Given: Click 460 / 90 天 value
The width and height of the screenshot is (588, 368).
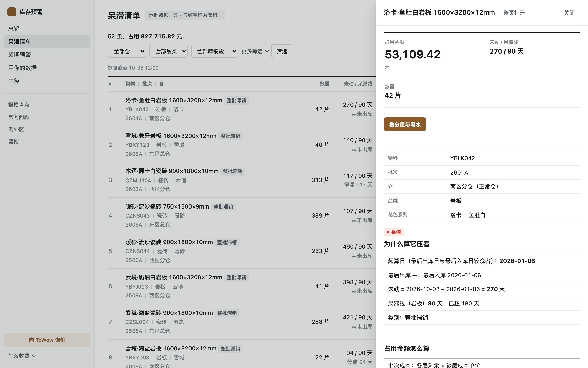Looking at the screenshot, I should click(x=358, y=247).
